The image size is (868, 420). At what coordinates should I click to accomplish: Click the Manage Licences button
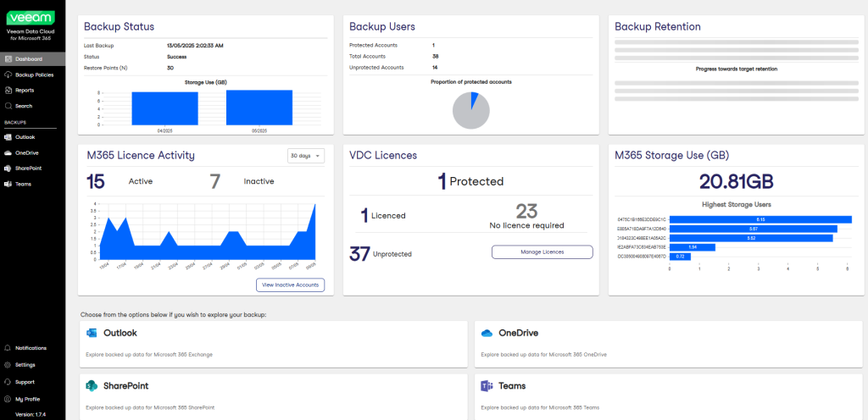(542, 252)
